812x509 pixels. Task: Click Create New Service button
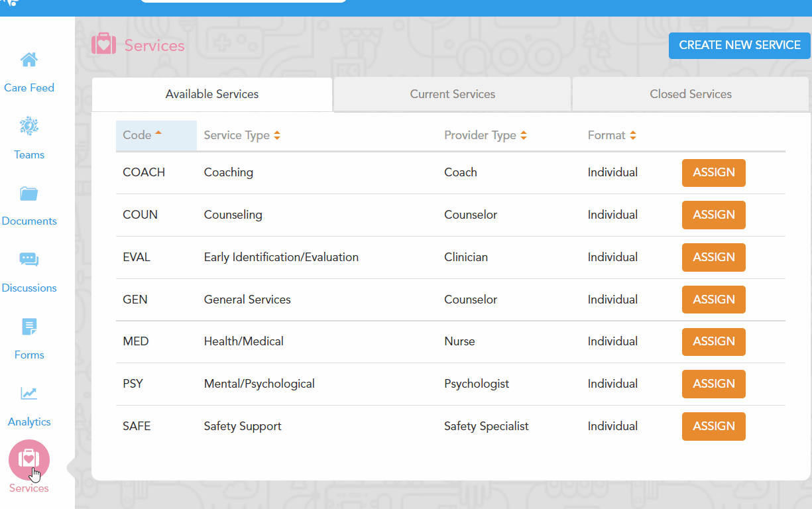[x=739, y=46]
